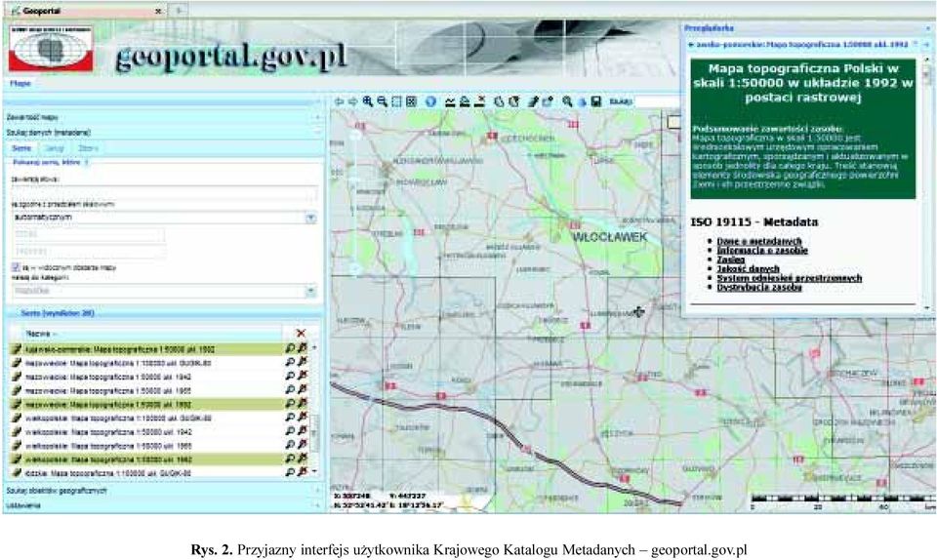The height and width of the screenshot is (560, 937).
Task: Open the 'Mapa' menu item
Action: click(20, 83)
